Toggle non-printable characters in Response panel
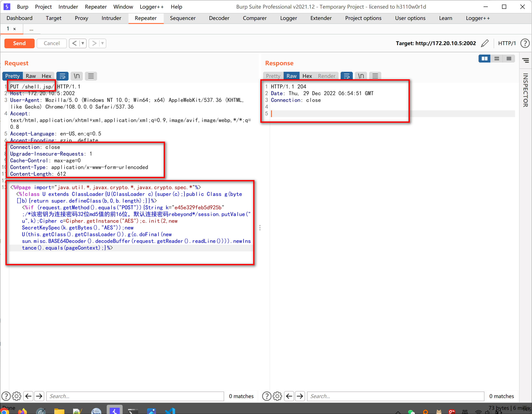 tap(361, 76)
